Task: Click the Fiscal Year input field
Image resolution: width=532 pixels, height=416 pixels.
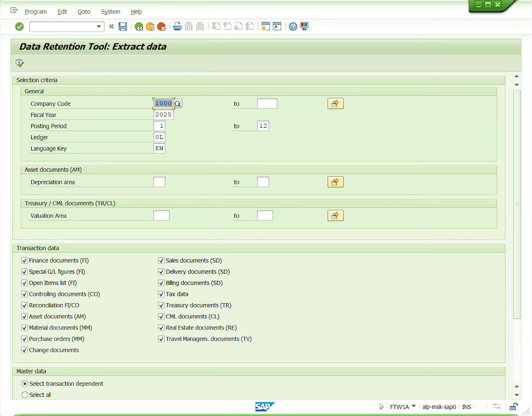Action: coord(163,115)
